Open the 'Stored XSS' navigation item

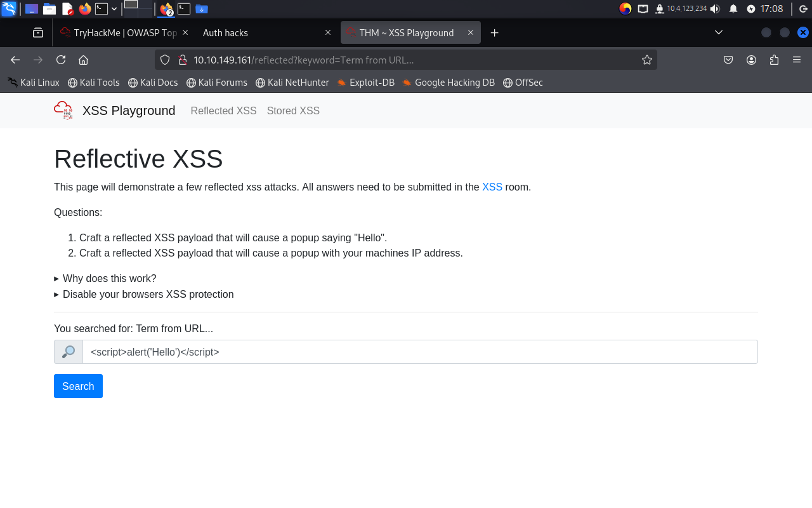[293, 111]
